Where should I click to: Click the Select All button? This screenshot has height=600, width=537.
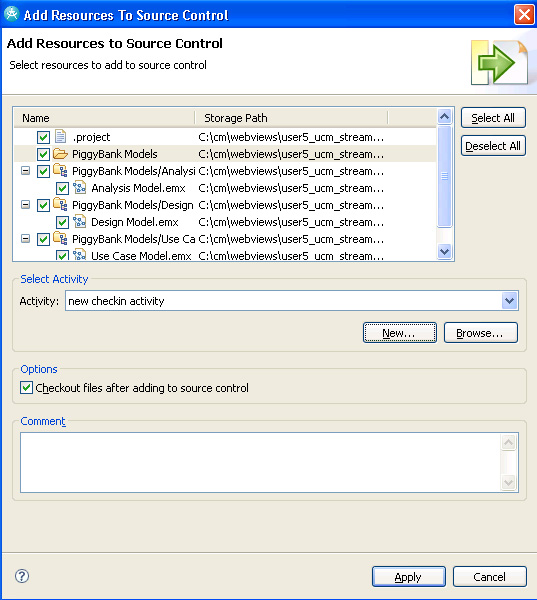click(x=493, y=118)
